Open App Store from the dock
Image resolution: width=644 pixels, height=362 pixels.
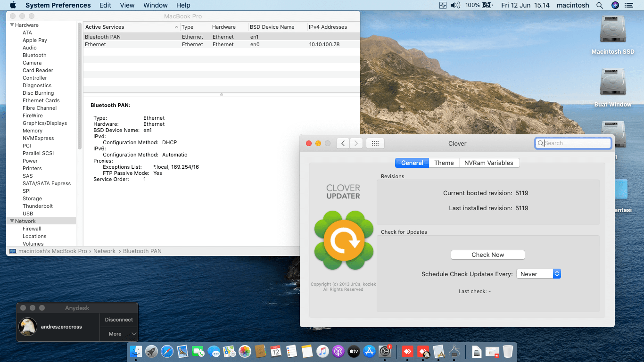pos(370,351)
